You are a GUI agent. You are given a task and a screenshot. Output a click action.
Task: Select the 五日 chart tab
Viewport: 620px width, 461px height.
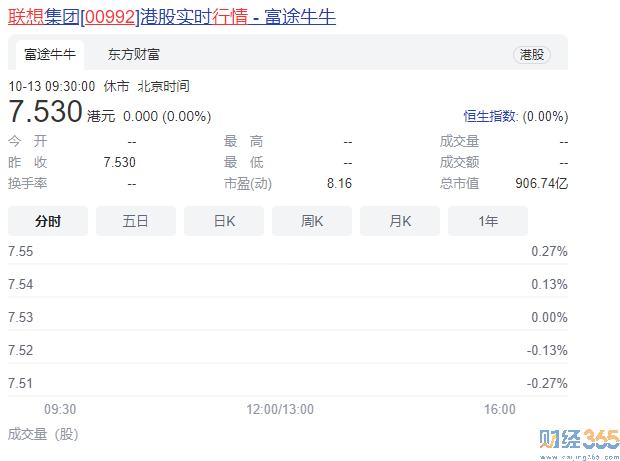pyautogui.click(x=136, y=221)
